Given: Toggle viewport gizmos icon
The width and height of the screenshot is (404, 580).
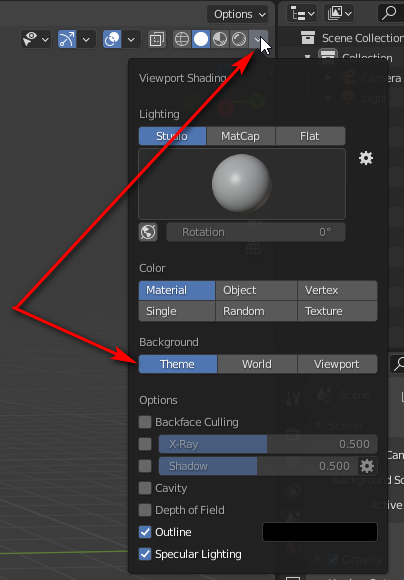Looking at the screenshot, I should (x=67, y=39).
